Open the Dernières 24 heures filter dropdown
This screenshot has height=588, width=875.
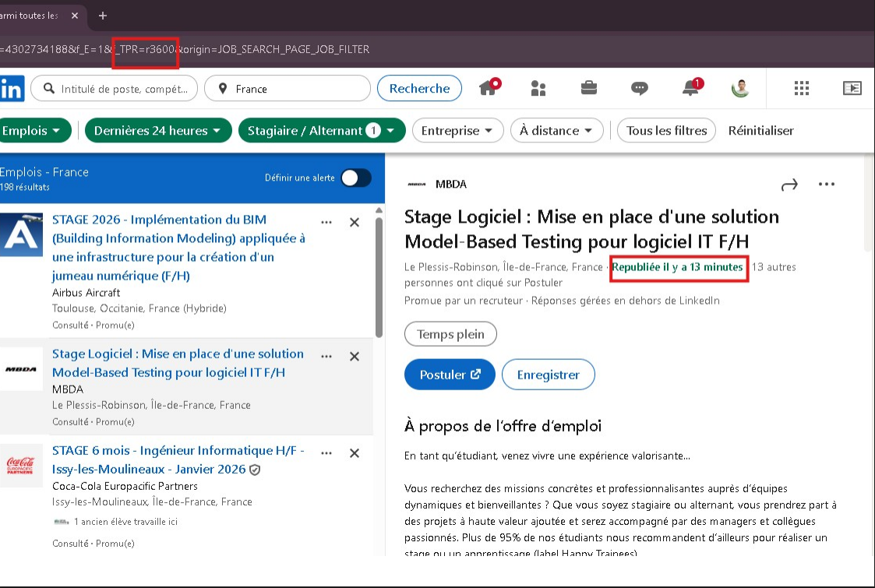click(x=157, y=130)
